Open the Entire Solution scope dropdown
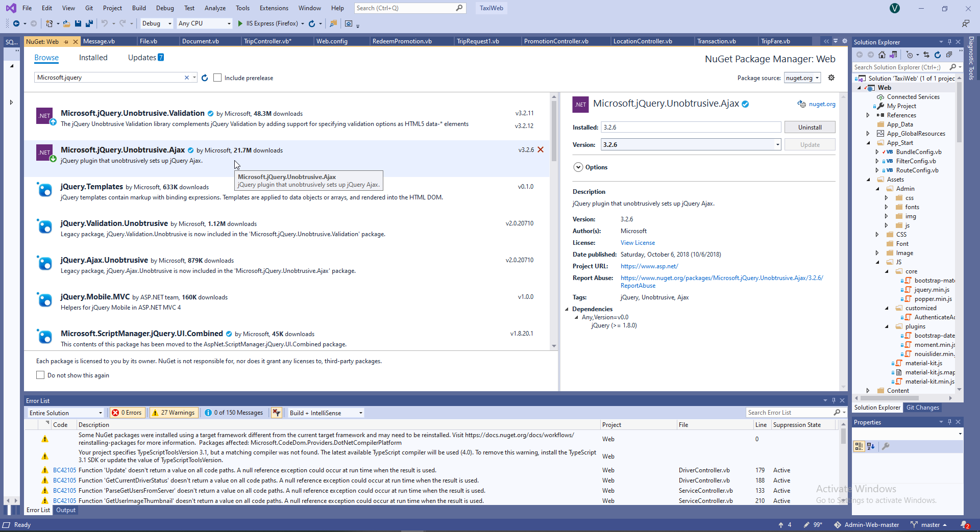The image size is (980, 532). (x=66, y=413)
